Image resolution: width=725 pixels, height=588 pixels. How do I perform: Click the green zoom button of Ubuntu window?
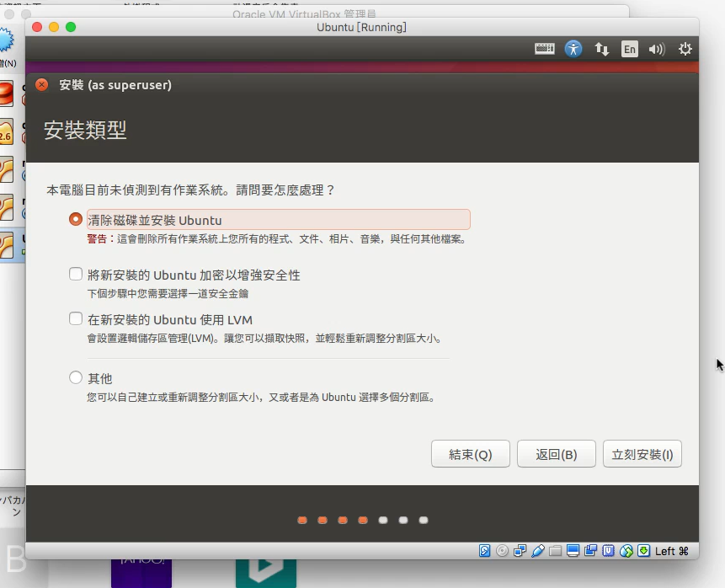(71, 27)
